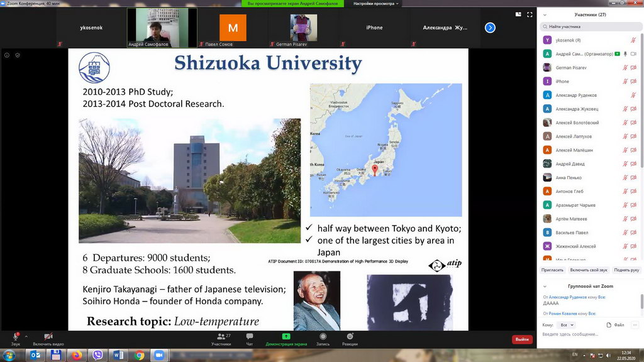Turn on camera via Включить видео

pyautogui.click(x=48, y=339)
